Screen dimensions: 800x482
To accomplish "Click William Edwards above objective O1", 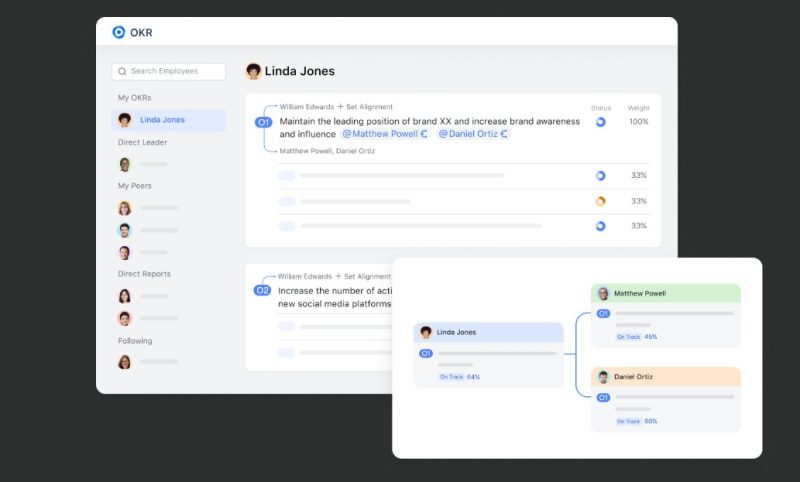I will click(x=307, y=107).
